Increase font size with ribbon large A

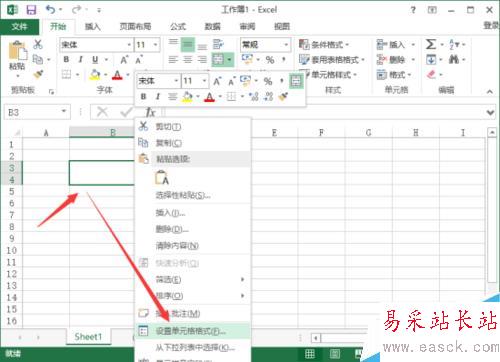tap(124, 60)
